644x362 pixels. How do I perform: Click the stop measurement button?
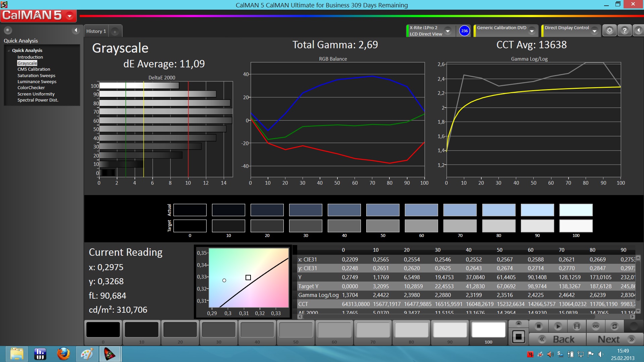pos(539,326)
